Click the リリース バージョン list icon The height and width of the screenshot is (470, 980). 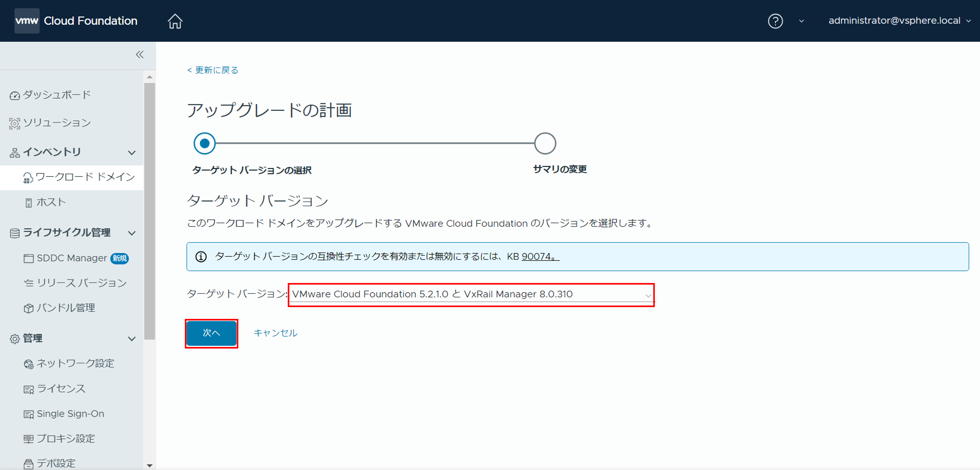click(28, 283)
